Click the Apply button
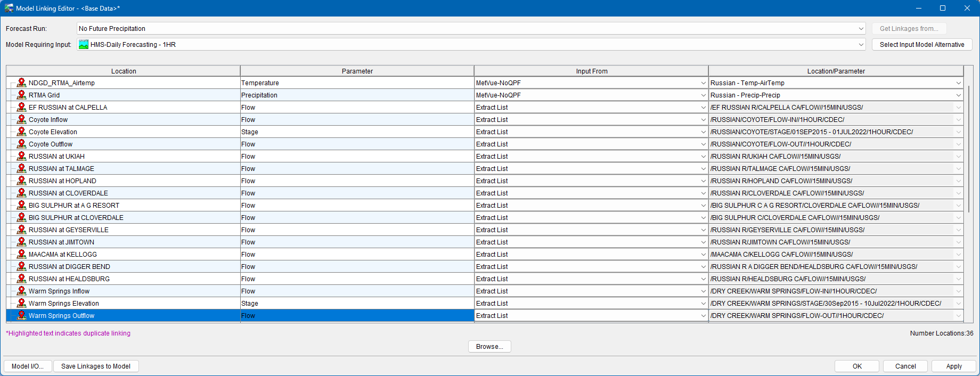Viewport: 980px width, 376px height. pos(954,366)
